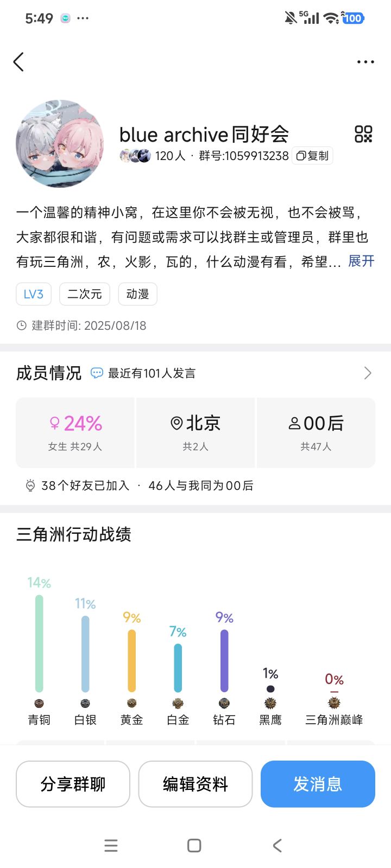The height and width of the screenshot is (868, 391).
Task: Click the 编辑资料 button
Action: 195,784
